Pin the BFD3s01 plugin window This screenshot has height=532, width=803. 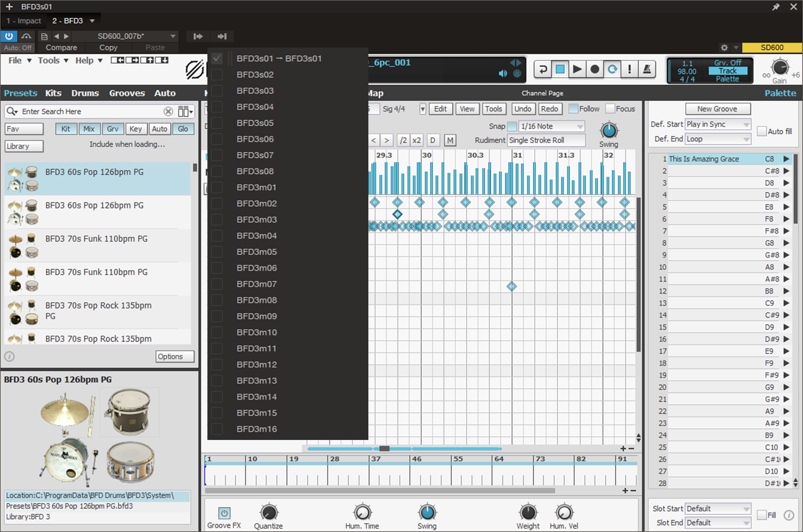(776, 7)
